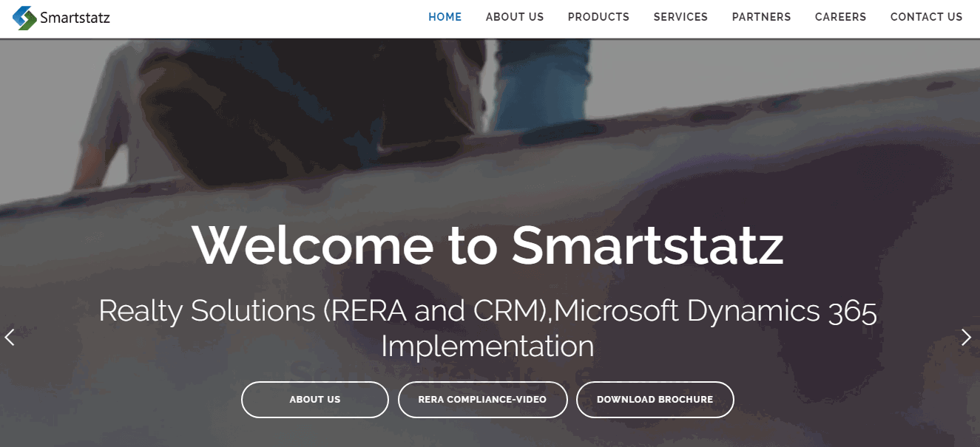Viewport: 980px width, 447px height.
Task: Click the Smartstatz brand name text
Action: (x=75, y=18)
